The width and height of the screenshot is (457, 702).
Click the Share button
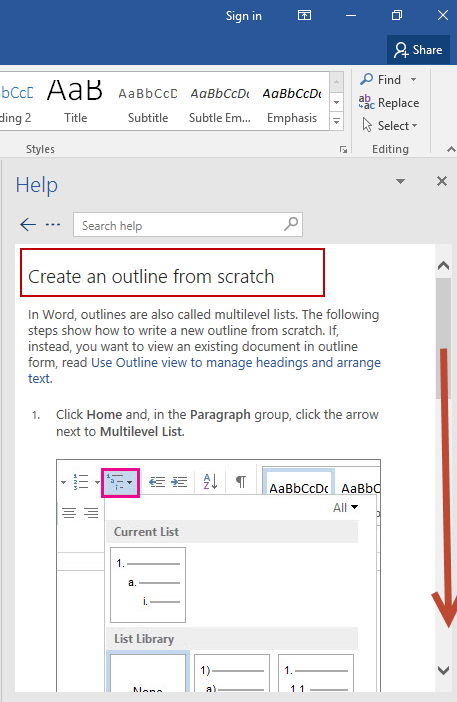(418, 50)
